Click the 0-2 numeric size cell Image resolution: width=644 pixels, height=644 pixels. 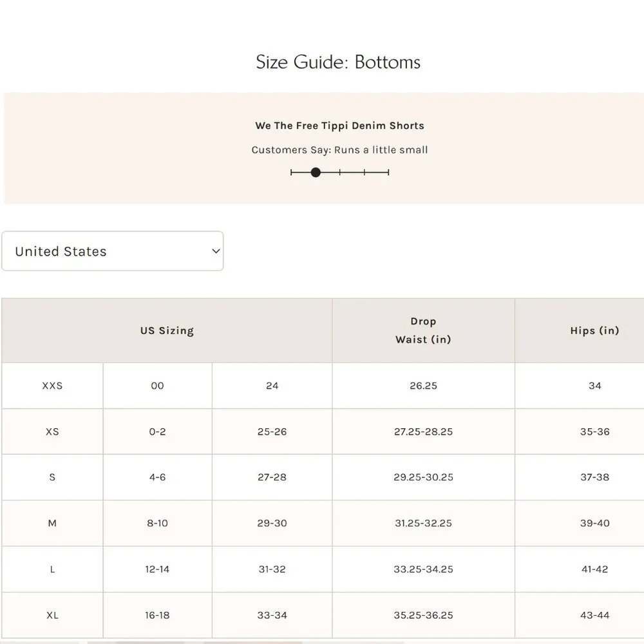[157, 431]
